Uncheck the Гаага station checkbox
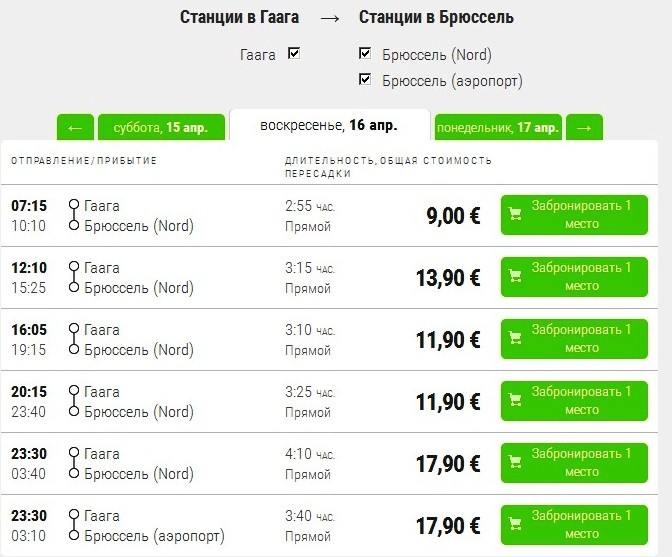The image size is (672, 557). [293, 54]
